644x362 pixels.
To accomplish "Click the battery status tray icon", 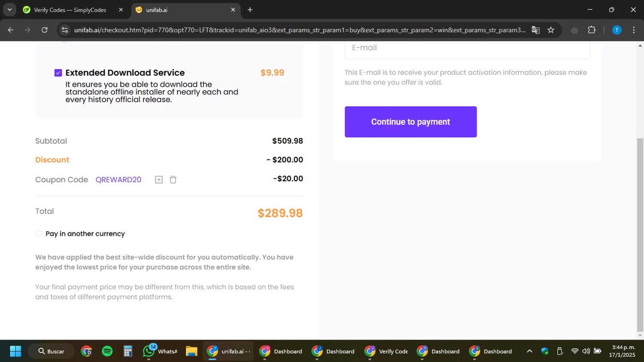I will (x=597, y=351).
